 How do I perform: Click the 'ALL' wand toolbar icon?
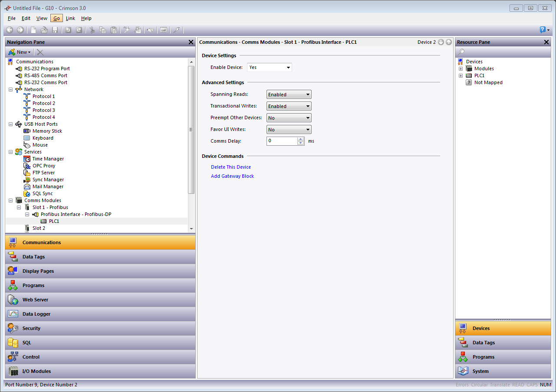point(127,30)
